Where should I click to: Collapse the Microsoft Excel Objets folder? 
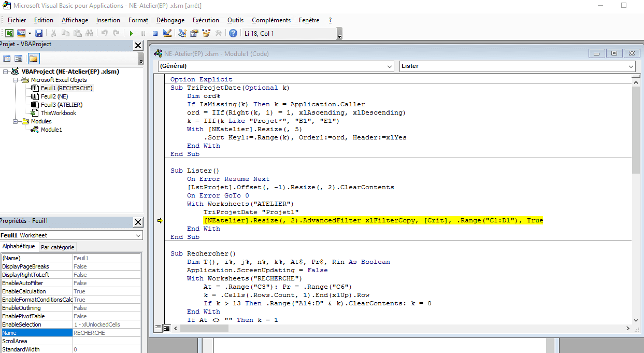pyautogui.click(x=16, y=80)
